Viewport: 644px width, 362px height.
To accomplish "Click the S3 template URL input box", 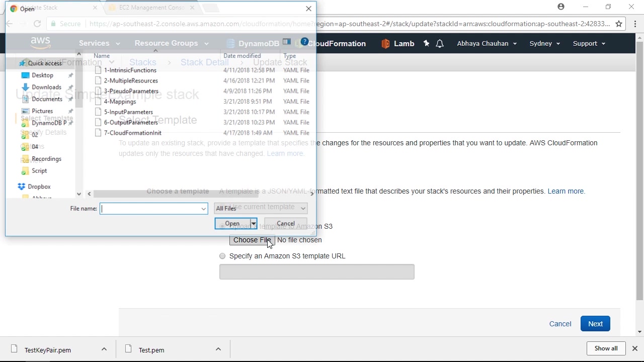I will pos(317,272).
